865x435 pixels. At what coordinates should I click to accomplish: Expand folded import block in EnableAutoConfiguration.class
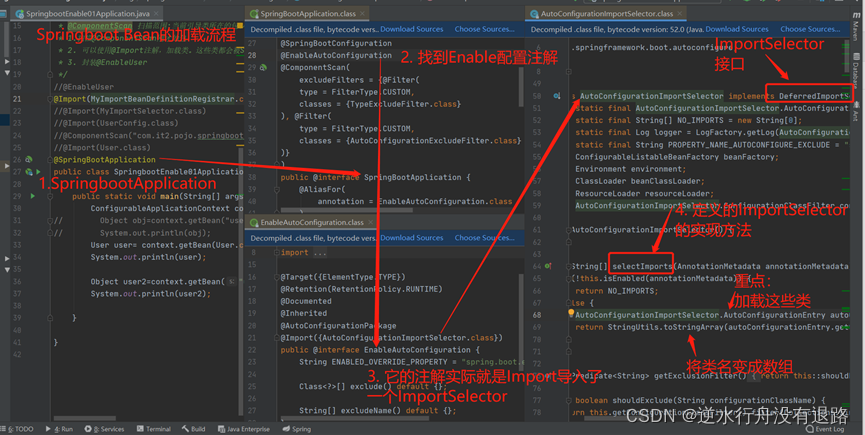click(x=277, y=253)
